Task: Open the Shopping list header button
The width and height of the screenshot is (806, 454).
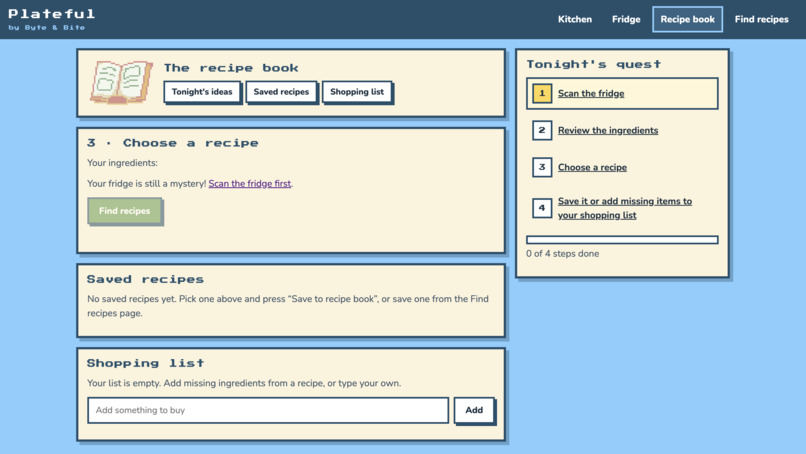Action: [357, 92]
